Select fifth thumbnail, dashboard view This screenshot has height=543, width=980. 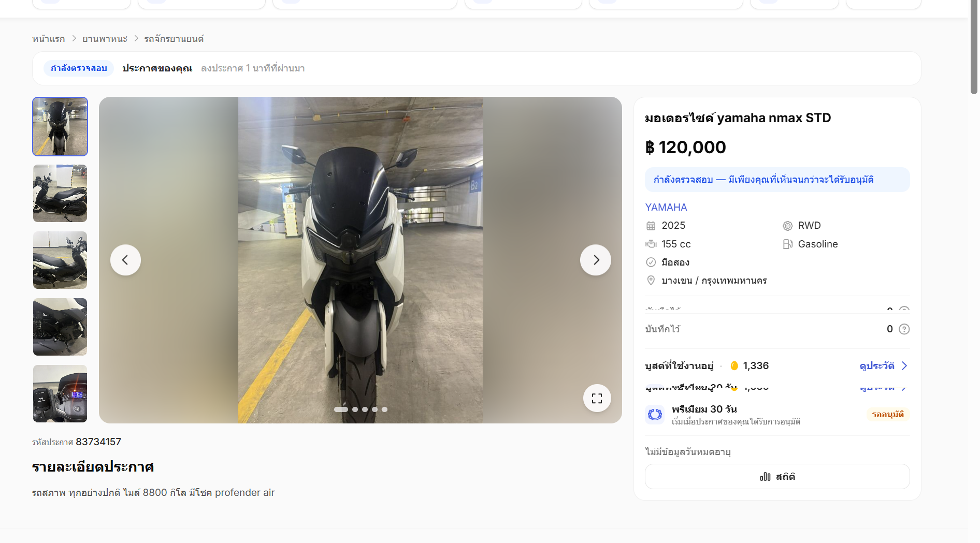point(60,393)
